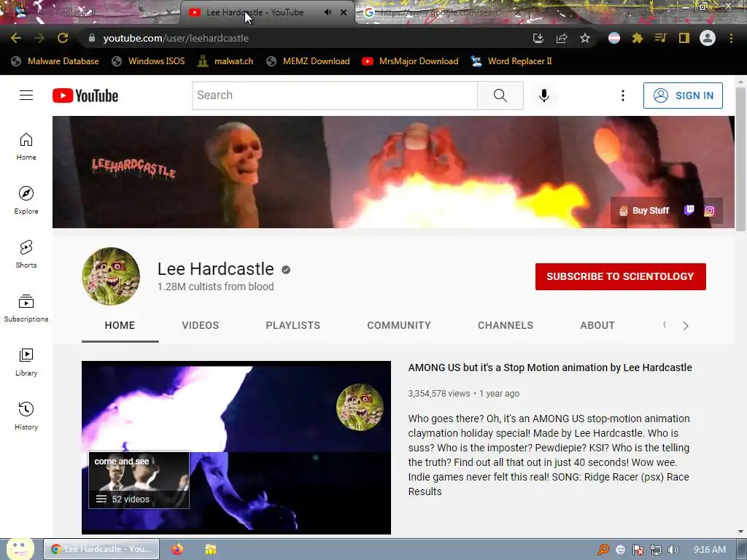
Task: Click the address bar URL
Action: point(176,38)
